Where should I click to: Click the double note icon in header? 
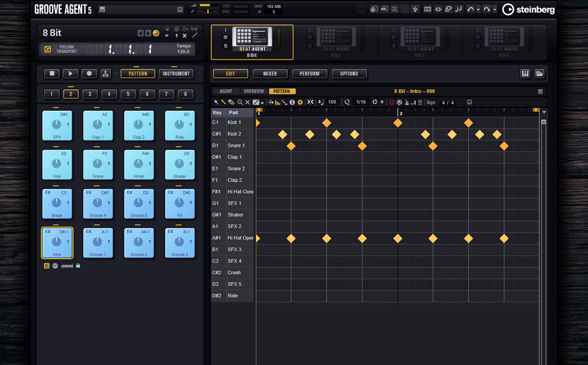click(x=459, y=9)
